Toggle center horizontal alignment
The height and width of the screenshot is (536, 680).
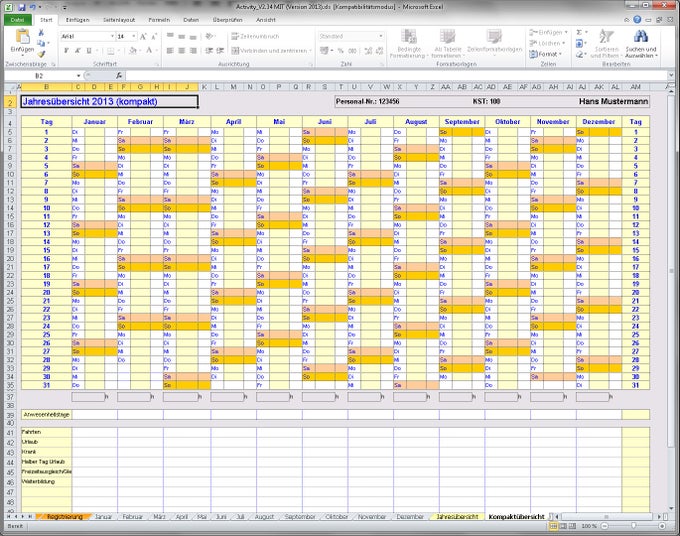tap(181, 51)
